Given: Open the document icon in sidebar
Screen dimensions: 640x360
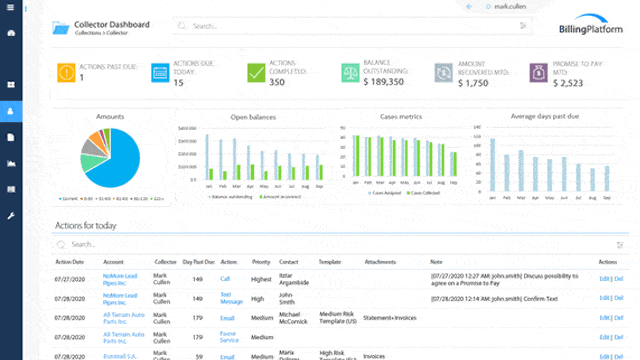Looking at the screenshot, I should (11, 138).
